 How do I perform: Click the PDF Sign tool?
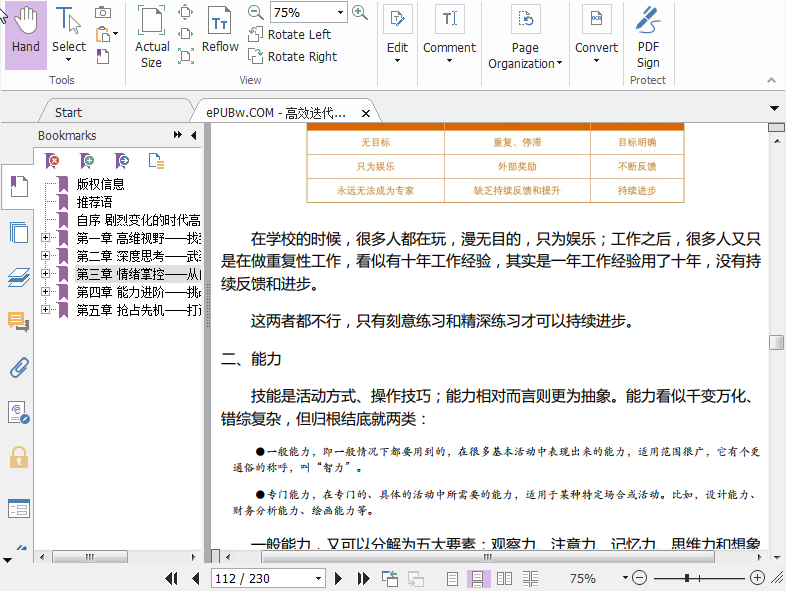pos(648,35)
